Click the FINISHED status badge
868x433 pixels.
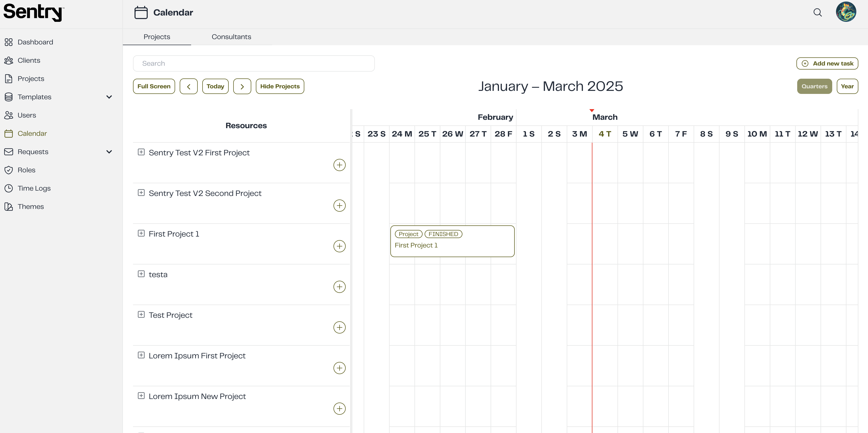(443, 234)
